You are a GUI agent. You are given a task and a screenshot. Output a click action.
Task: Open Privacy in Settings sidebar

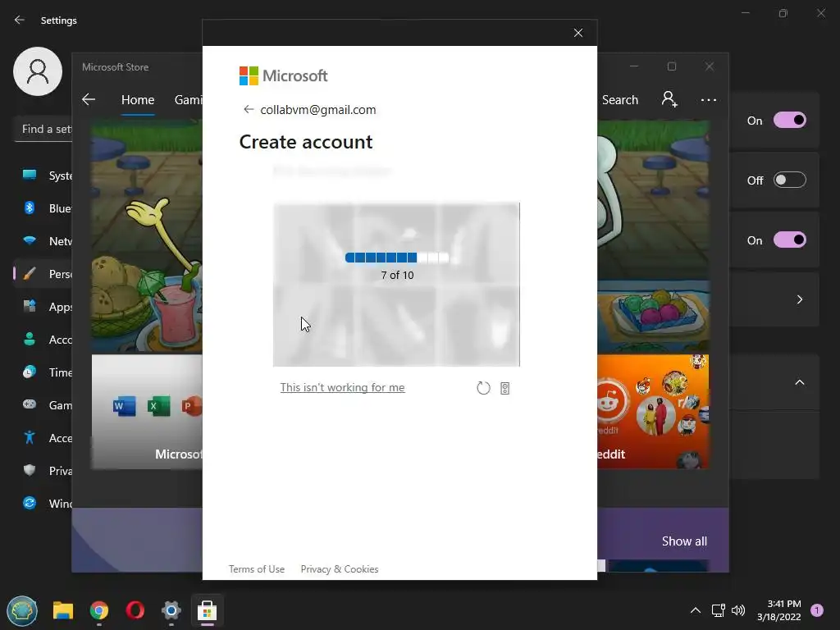pos(43,470)
